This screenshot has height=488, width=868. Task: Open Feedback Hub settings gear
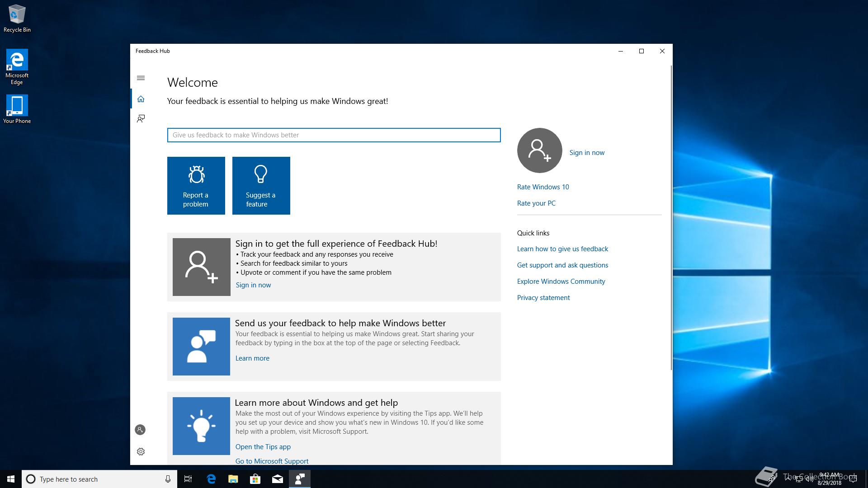coord(141,451)
